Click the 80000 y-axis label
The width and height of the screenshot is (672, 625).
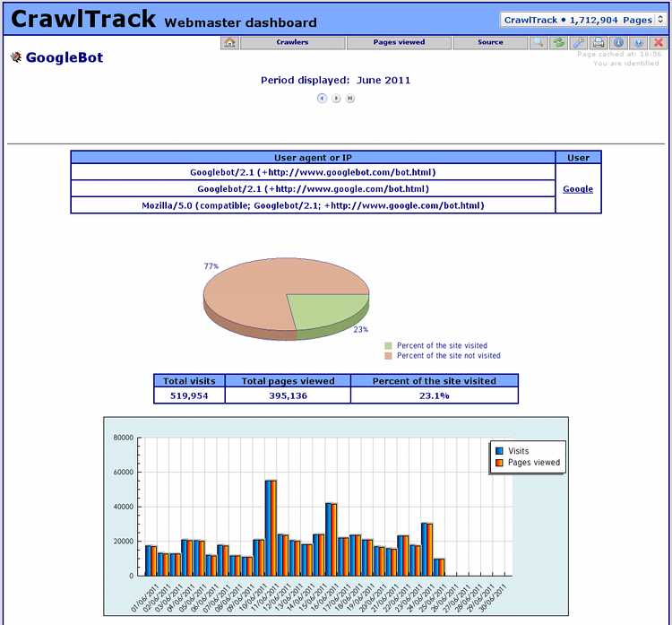(x=124, y=438)
